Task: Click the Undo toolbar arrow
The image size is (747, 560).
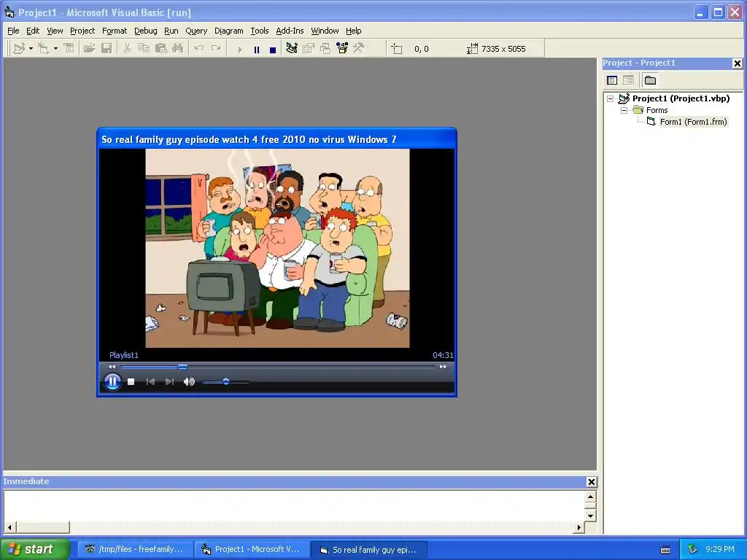Action: (199, 49)
